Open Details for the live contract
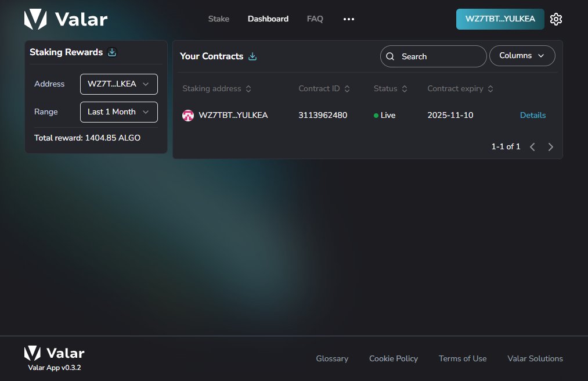The height and width of the screenshot is (381, 588). click(532, 115)
